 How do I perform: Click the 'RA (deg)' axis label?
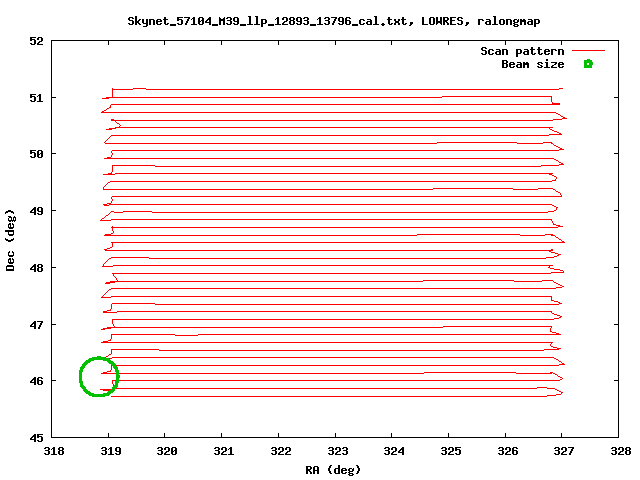(333, 470)
